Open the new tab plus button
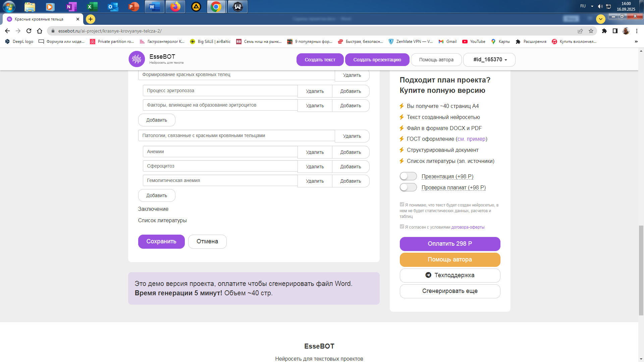Screen dimensions: 644x362 [91, 19]
